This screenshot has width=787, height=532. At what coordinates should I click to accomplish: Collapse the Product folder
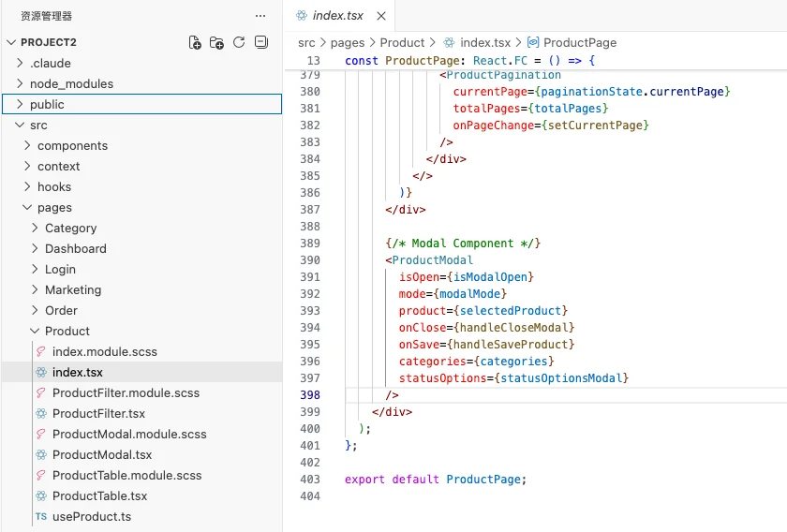pos(67,331)
